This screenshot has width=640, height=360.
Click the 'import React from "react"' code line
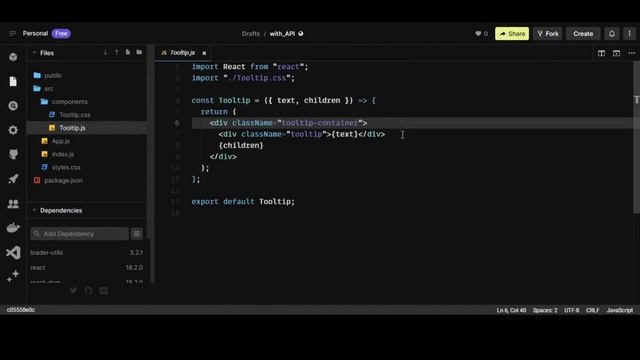point(250,67)
